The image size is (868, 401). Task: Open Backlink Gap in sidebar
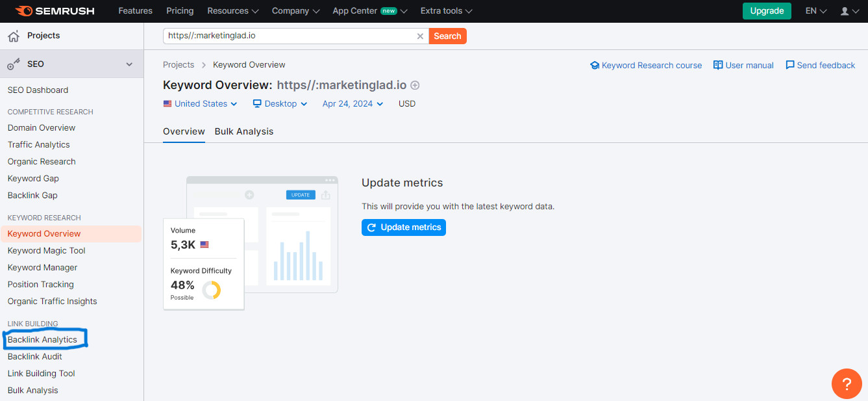coord(32,196)
